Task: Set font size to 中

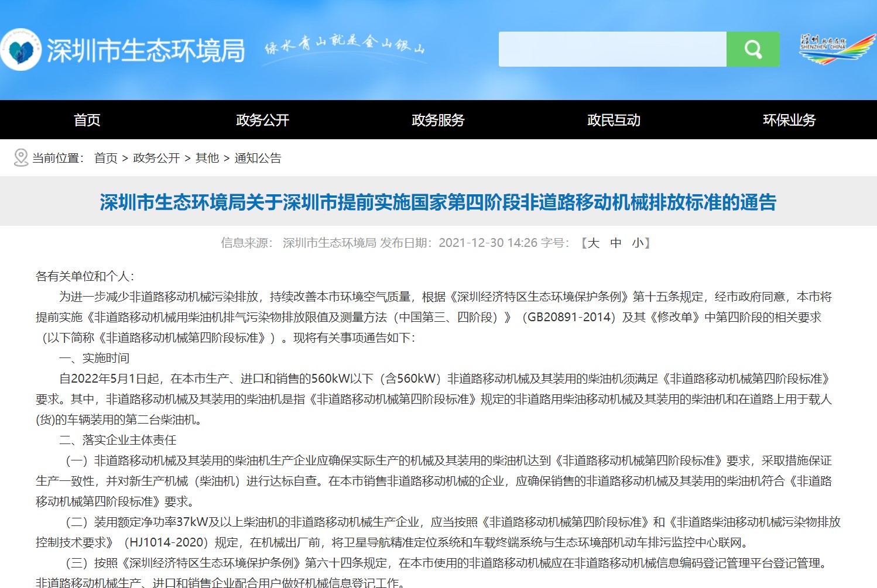Action: click(616, 243)
